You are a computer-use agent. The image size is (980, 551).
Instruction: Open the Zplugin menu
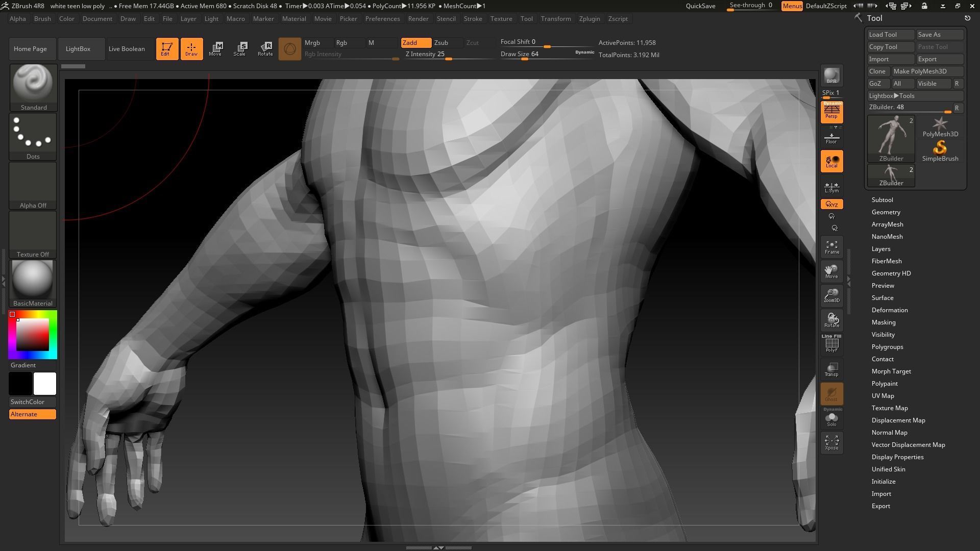[x=589, y=19]
